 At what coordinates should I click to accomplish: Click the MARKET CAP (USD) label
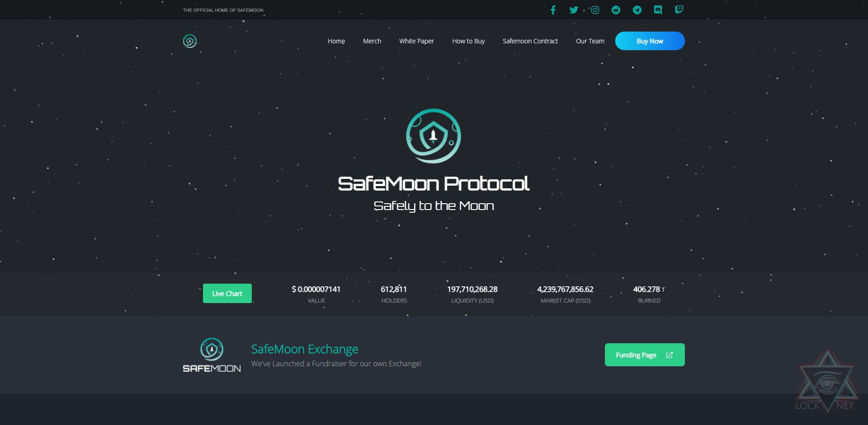(x=566, y=301)
